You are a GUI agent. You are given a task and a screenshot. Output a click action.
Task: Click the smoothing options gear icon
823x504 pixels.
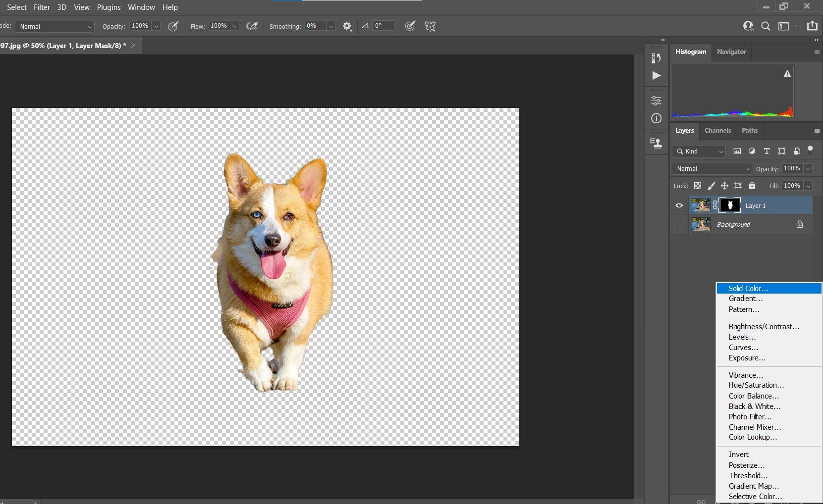tap(347, 26)
